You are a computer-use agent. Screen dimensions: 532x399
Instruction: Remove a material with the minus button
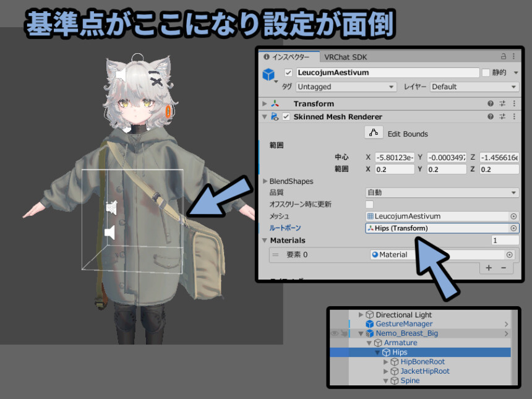504,268
